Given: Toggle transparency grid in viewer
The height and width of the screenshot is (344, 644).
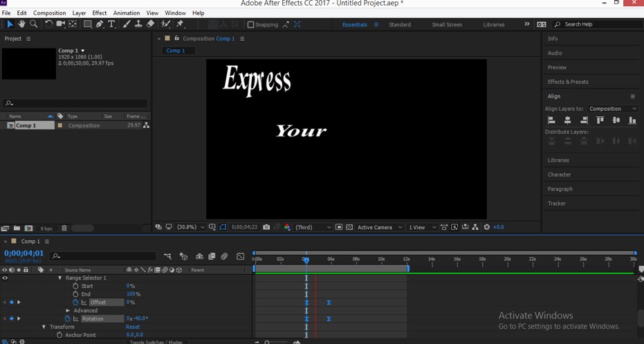Looking at the screenshot, I should click(349, 227).
